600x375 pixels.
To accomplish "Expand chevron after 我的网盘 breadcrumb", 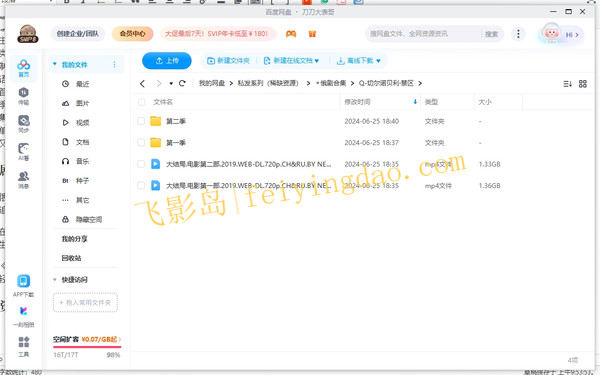I will [x=231, y=83].
